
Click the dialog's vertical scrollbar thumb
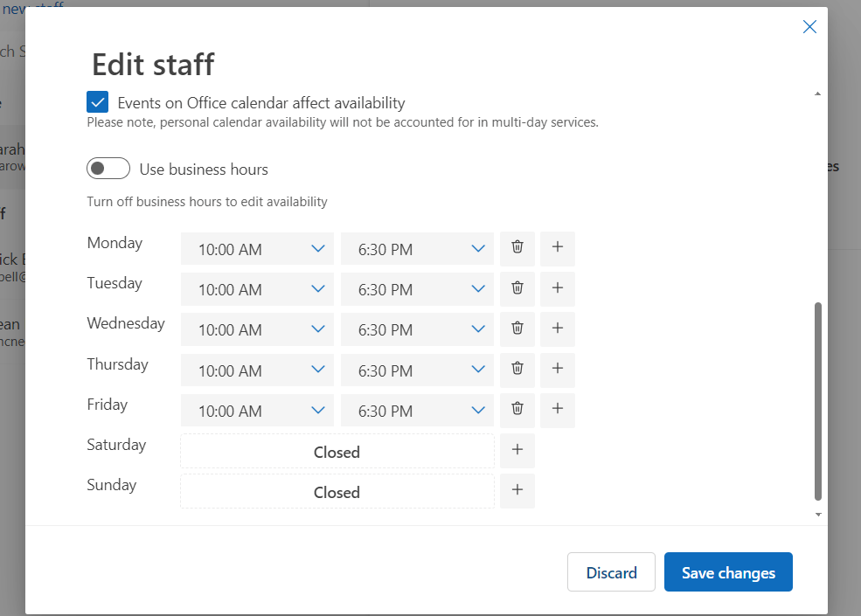pos(818,402)
